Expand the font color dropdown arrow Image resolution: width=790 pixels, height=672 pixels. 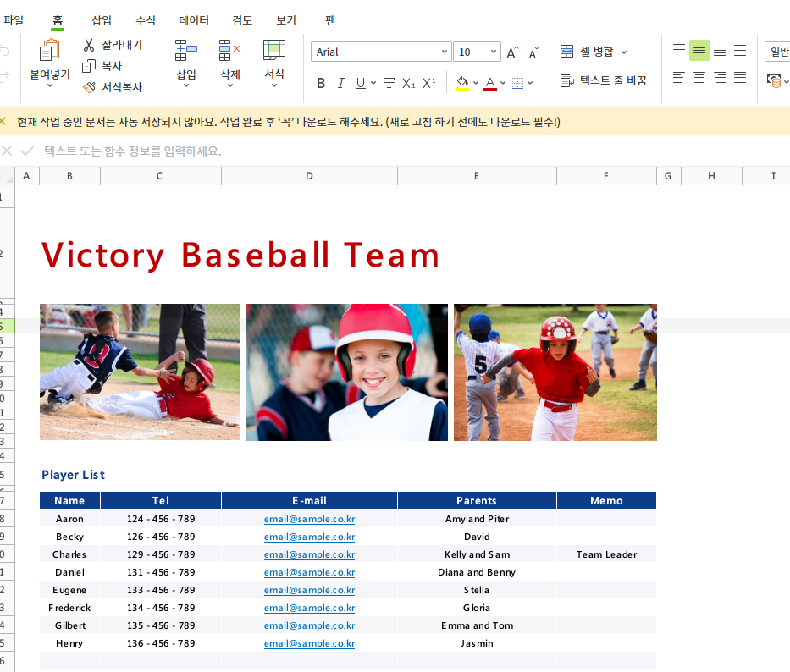(x=503, y=83)
